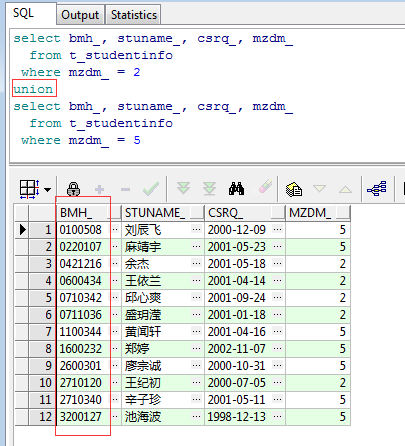Viewport: 405px width, 446px height.
Task: Click the union keyword in SQL editor
Action: point(33,89)
